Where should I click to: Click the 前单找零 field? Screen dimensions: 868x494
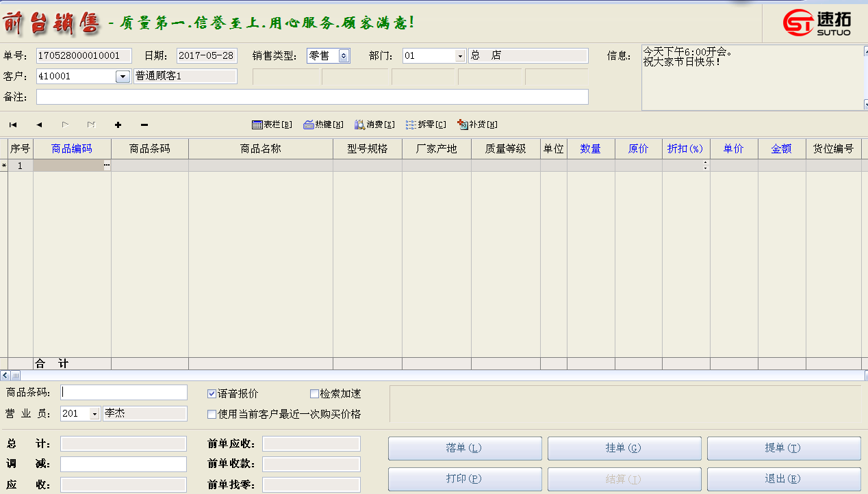(311, 484)
